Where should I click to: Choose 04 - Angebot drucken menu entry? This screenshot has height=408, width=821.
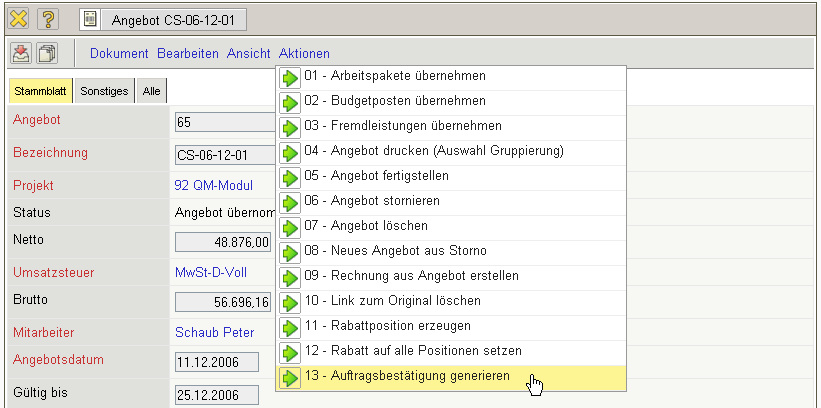434,151
